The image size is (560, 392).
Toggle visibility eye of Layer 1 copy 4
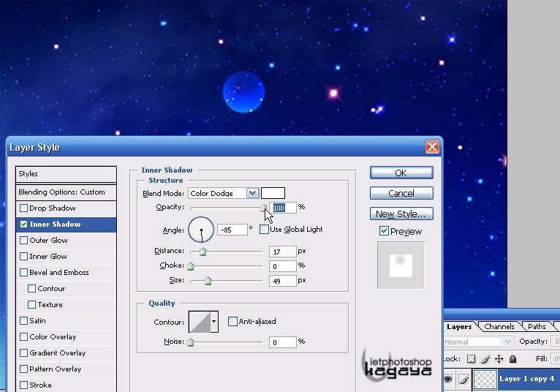click(448, 379)
